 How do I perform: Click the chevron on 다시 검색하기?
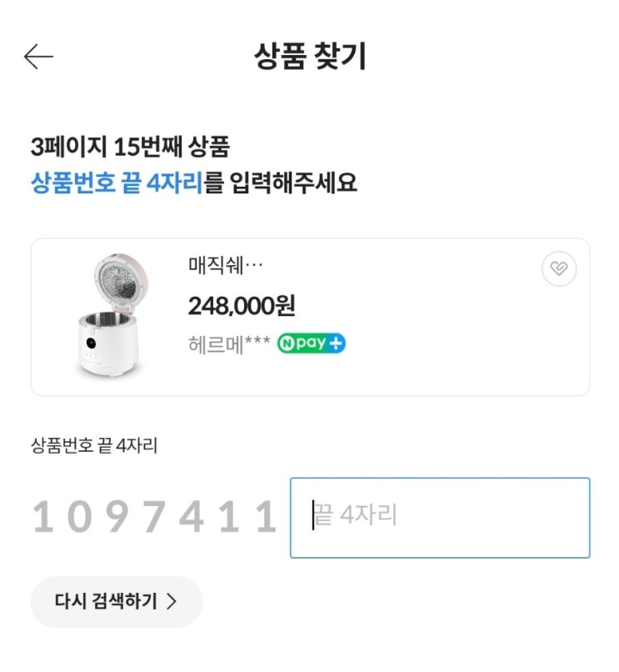[172, 602]
